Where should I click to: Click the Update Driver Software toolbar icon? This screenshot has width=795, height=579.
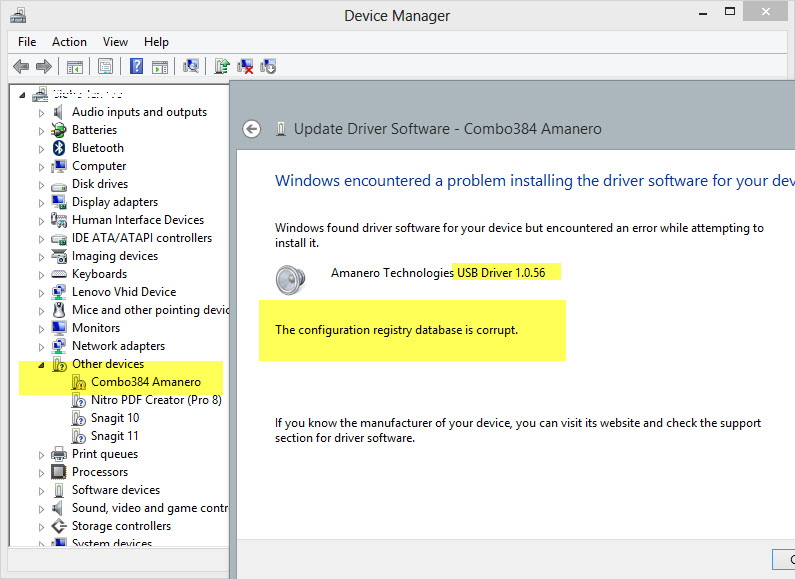point(222,66)
